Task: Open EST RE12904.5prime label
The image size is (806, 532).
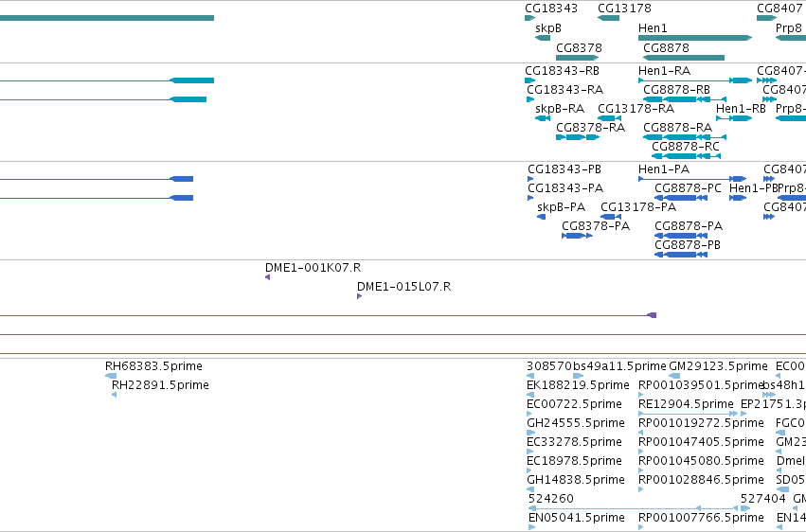Action: coord(686,404)
